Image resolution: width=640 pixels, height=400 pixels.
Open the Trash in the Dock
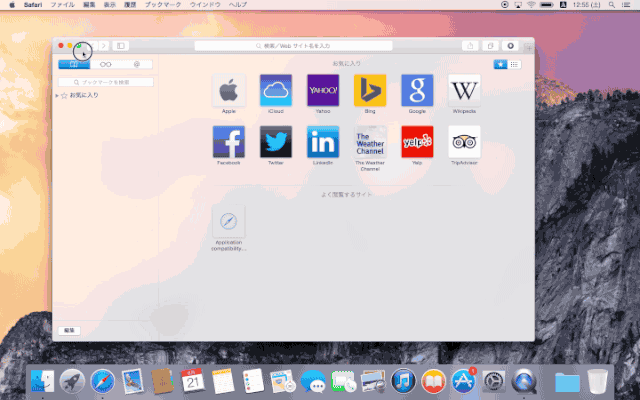(598, 381)
